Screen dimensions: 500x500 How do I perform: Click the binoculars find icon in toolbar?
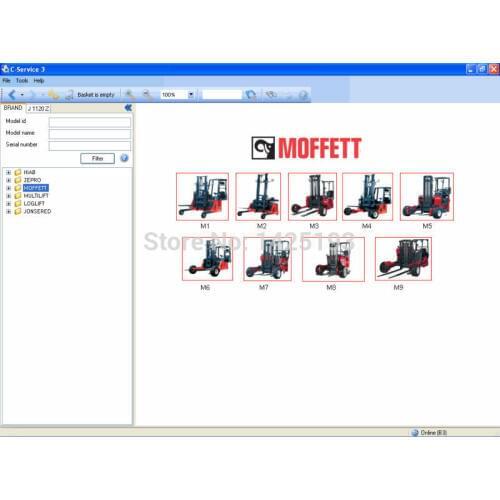pos(271,95)
